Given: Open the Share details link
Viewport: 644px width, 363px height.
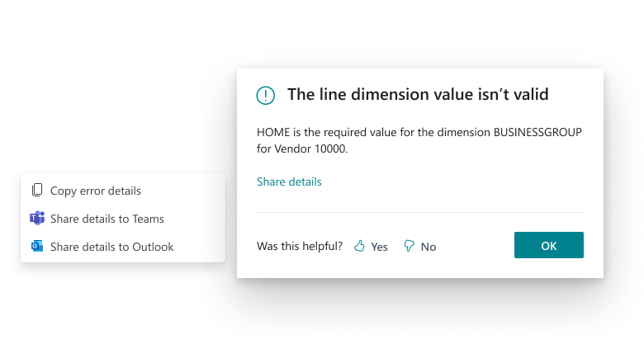Looking at the screenshot, I should [x=289, y=181].
